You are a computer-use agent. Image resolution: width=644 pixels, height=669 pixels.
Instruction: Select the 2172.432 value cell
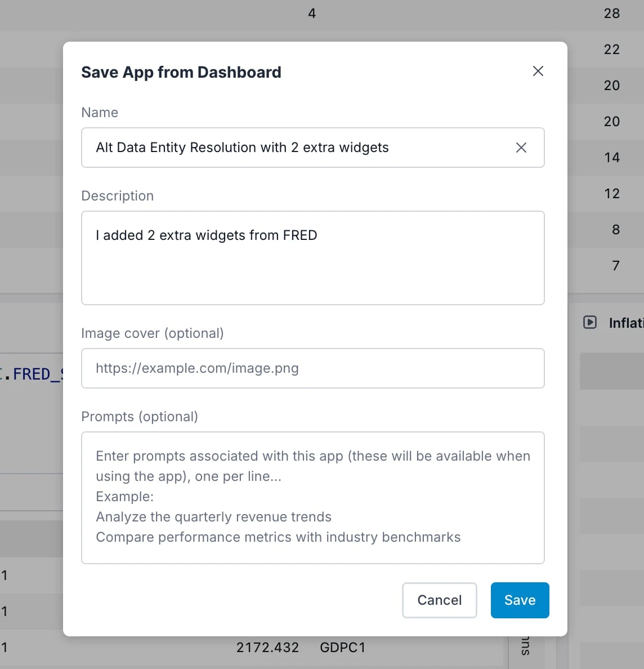(x=268, y=648)
